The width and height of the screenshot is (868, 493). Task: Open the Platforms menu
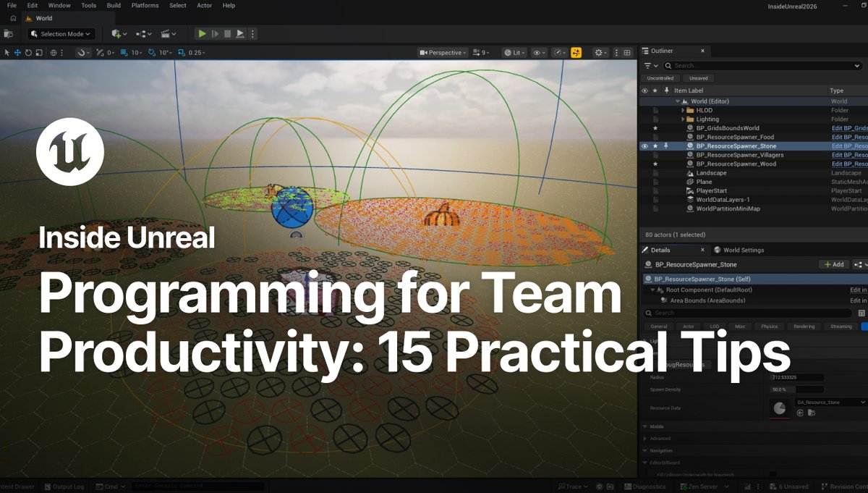[145, 5]
